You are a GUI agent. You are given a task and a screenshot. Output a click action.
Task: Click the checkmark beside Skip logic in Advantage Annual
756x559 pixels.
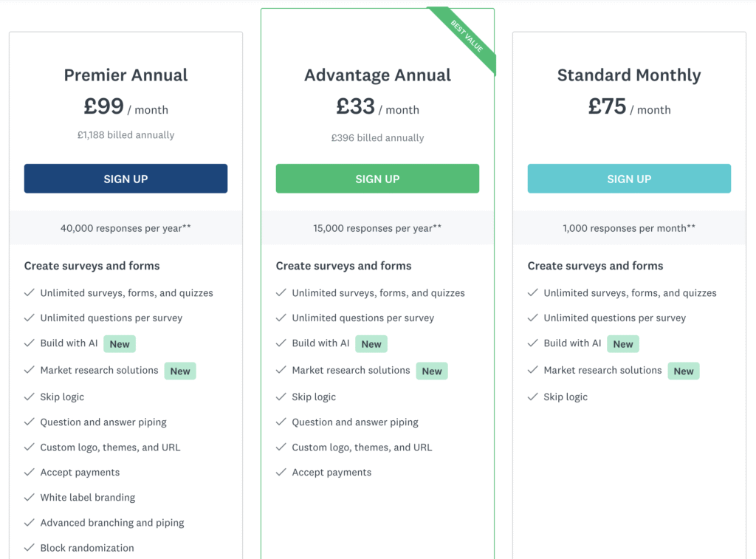pos(281,397)
